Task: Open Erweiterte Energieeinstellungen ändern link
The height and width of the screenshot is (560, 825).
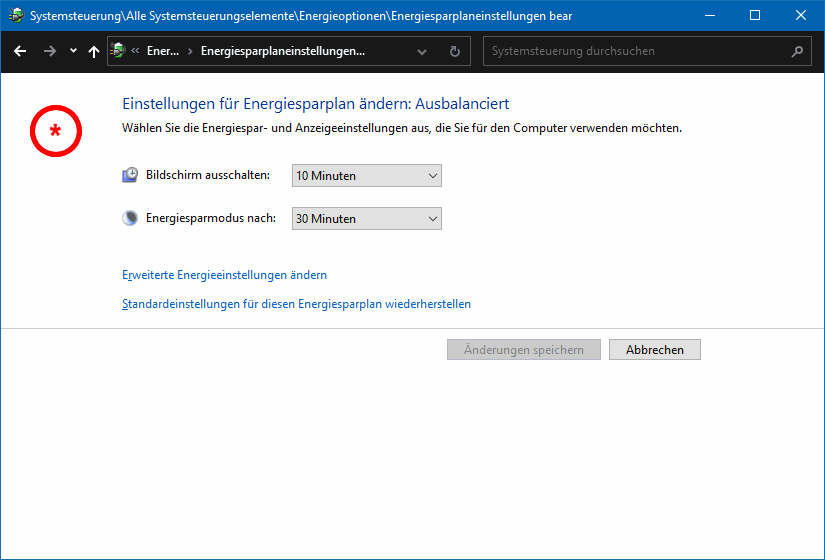Action: pos(224,275)
